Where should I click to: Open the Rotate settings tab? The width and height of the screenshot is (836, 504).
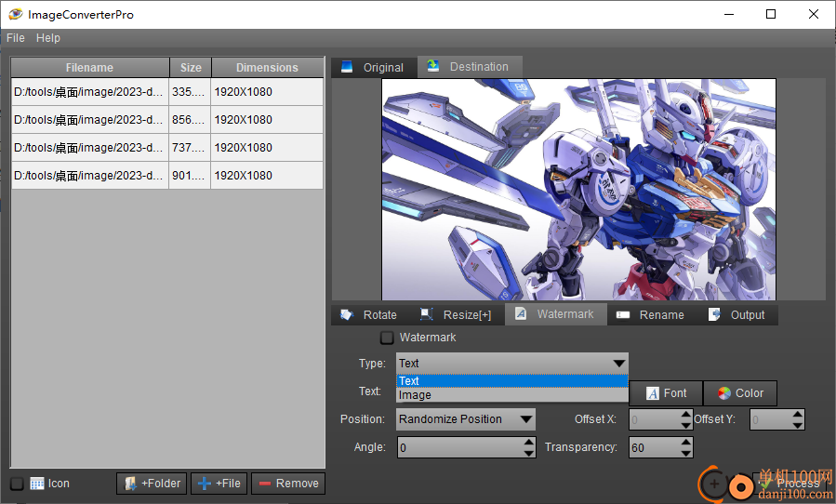369,314
